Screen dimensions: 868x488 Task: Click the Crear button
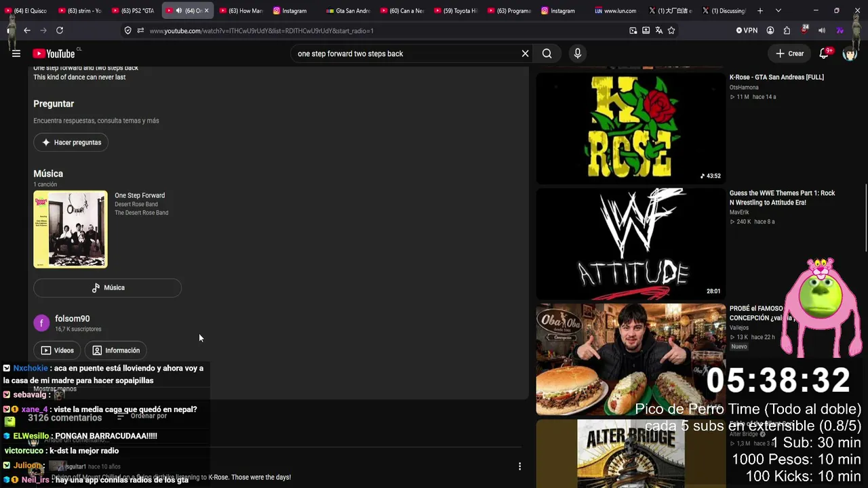[790, 54]
